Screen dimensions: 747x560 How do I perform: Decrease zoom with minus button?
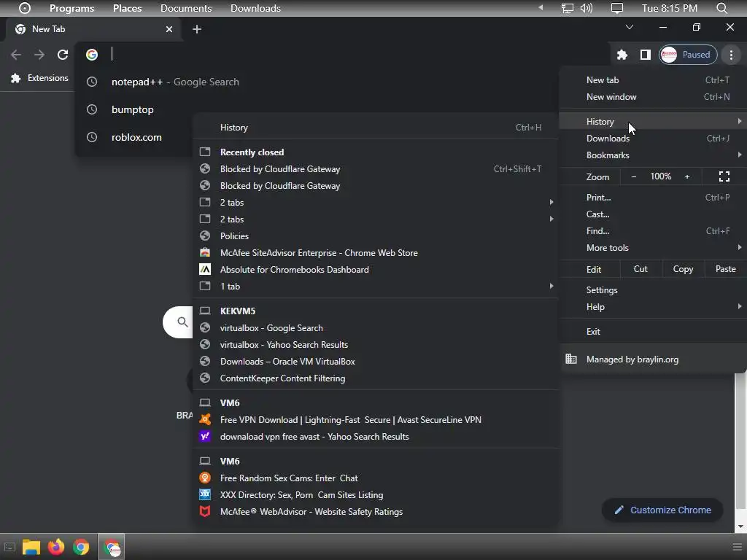pyautogui.click(x=634, y=176)
